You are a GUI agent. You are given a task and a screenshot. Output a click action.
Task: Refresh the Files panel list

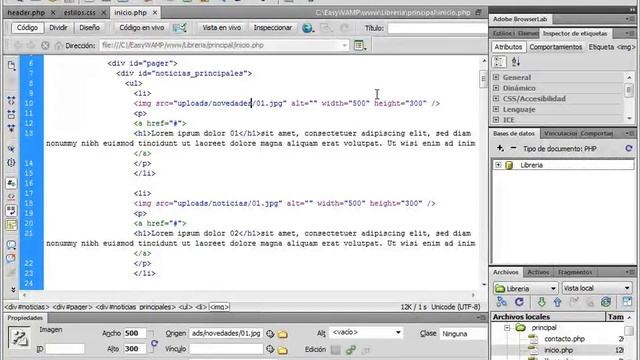tap(519, 302)
